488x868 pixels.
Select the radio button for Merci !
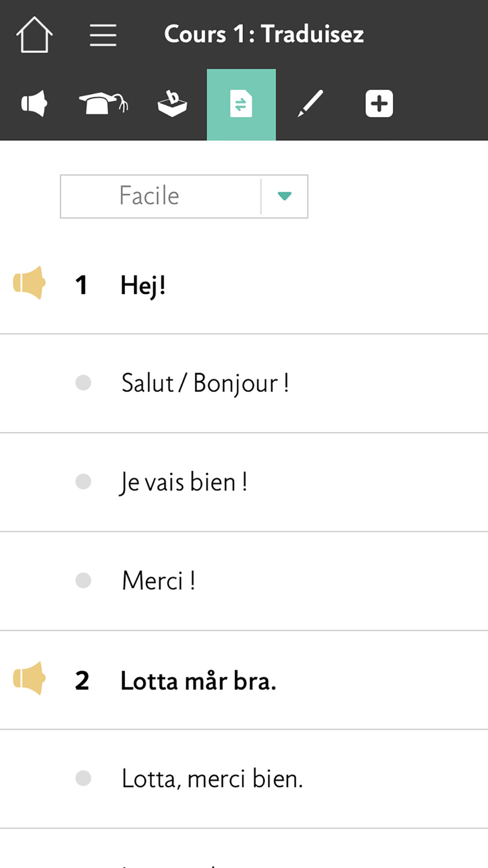(83, 580)
